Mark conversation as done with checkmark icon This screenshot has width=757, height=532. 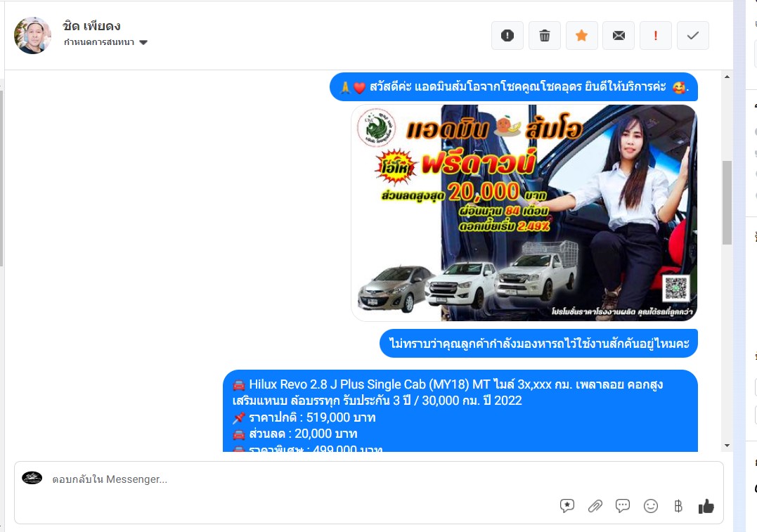tap(693, 35)
